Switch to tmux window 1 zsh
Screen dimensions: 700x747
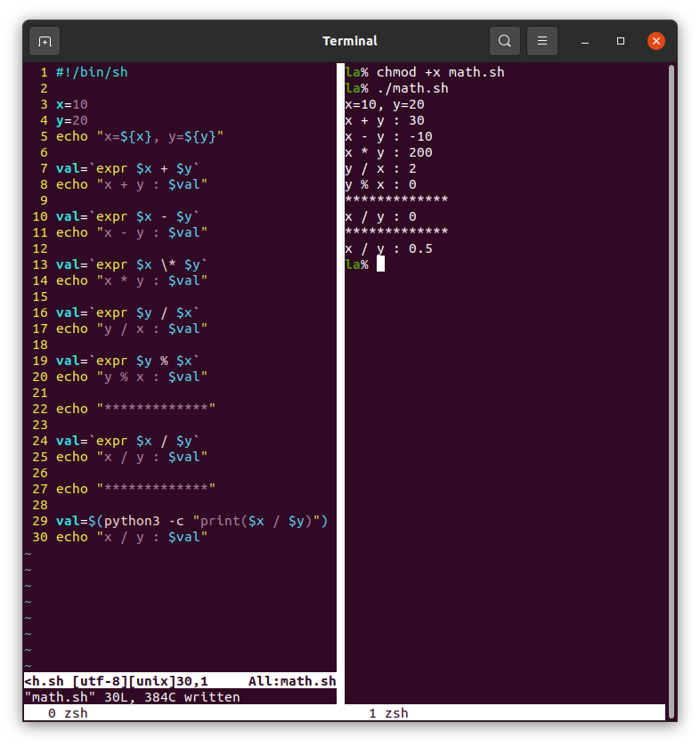pyautogui.click(x=388, y=713)
